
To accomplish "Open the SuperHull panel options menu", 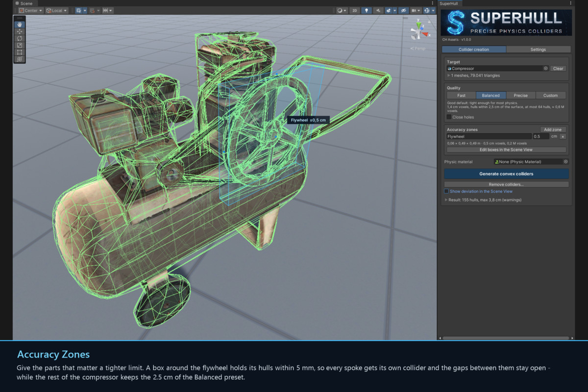I will click(x=570, y=3).
